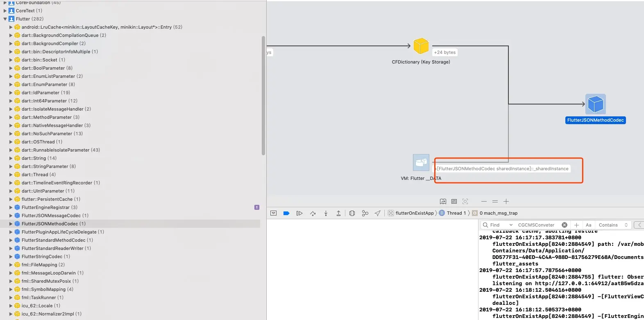Screen dimensions: 644x320
Task: Select the CFDictionary yellow cube node
Action: [421, 46]
